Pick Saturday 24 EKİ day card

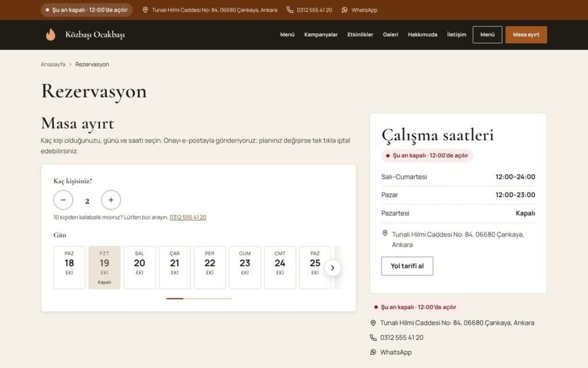coord(280,267)
